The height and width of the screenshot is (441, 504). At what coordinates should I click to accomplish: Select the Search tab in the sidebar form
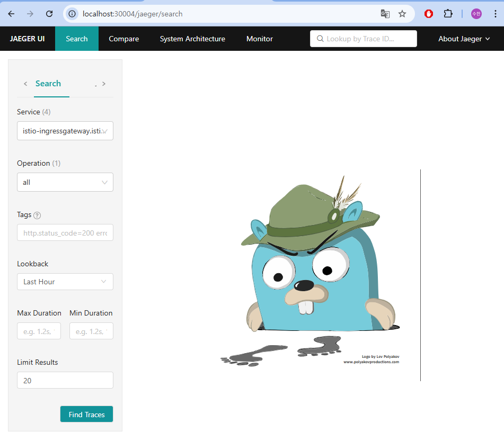(x=48, y=84)
